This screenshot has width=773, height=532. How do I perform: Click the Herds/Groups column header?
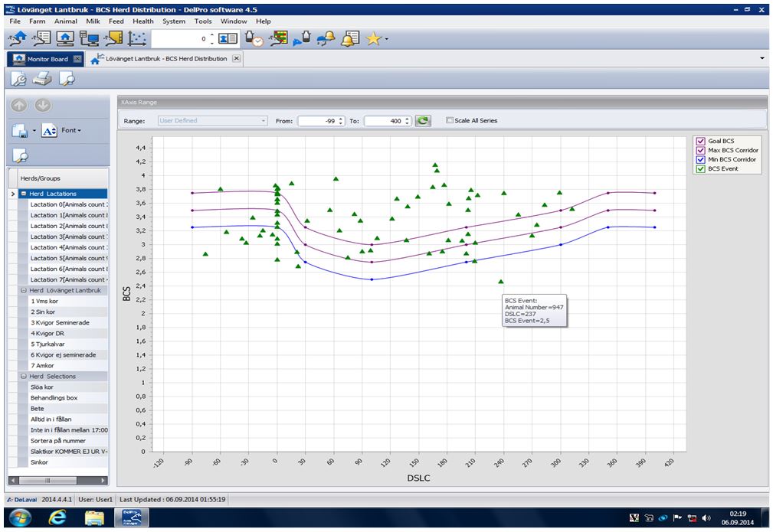63,178
